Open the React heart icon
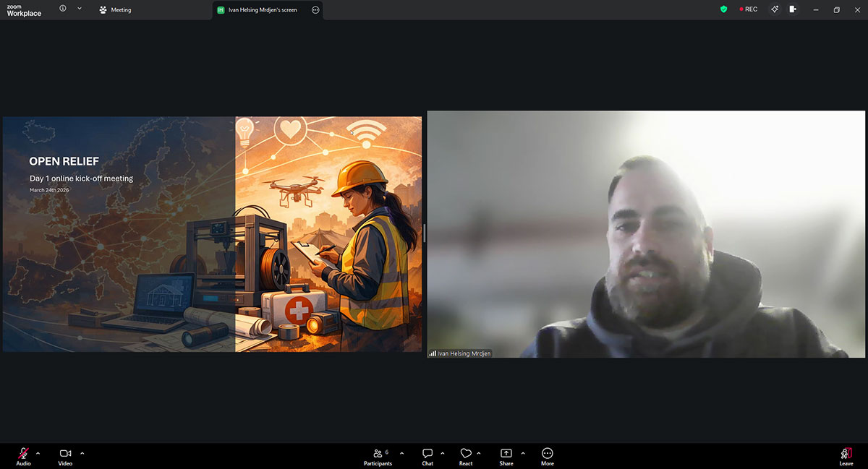This screenshot has width=868, height=469. click(466, 453)
